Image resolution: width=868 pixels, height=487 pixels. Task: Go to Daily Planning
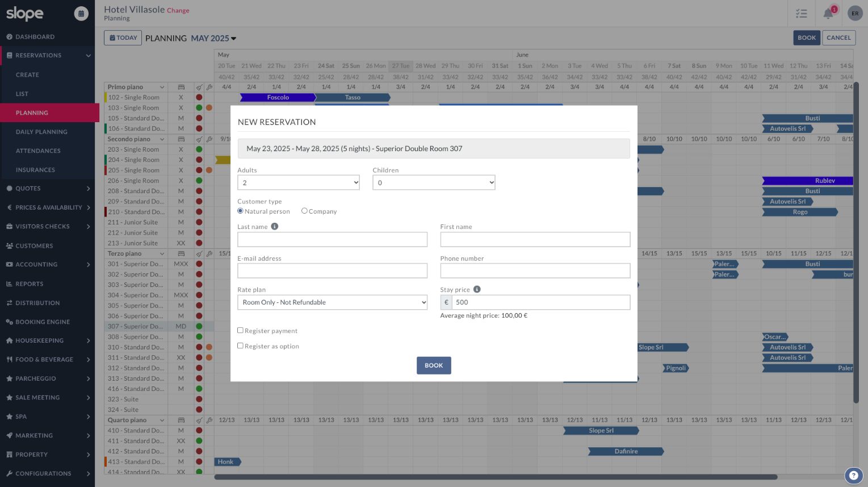(41, 132)
